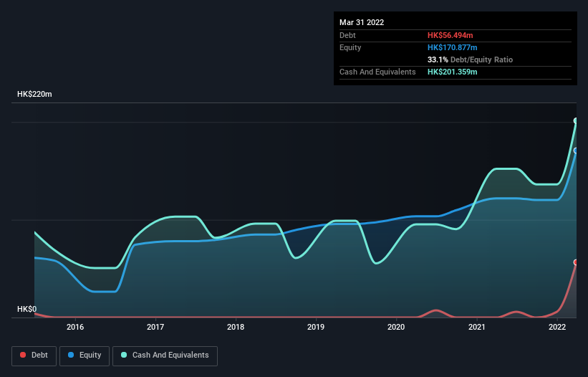588x377 pixels.
Task: Toggle the Equity series legend button
Action: tap(85, 355)
